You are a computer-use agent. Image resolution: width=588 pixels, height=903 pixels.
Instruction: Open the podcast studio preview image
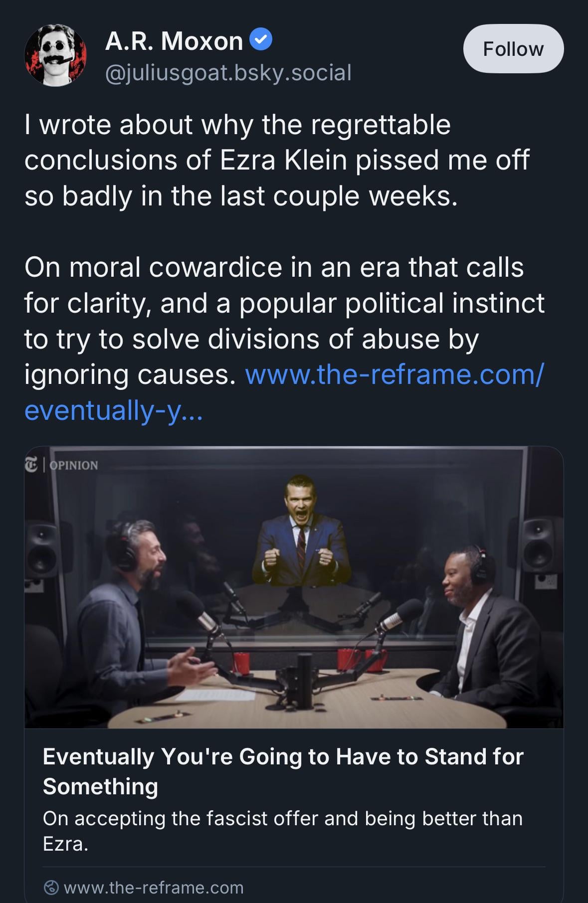click(294, 587)
